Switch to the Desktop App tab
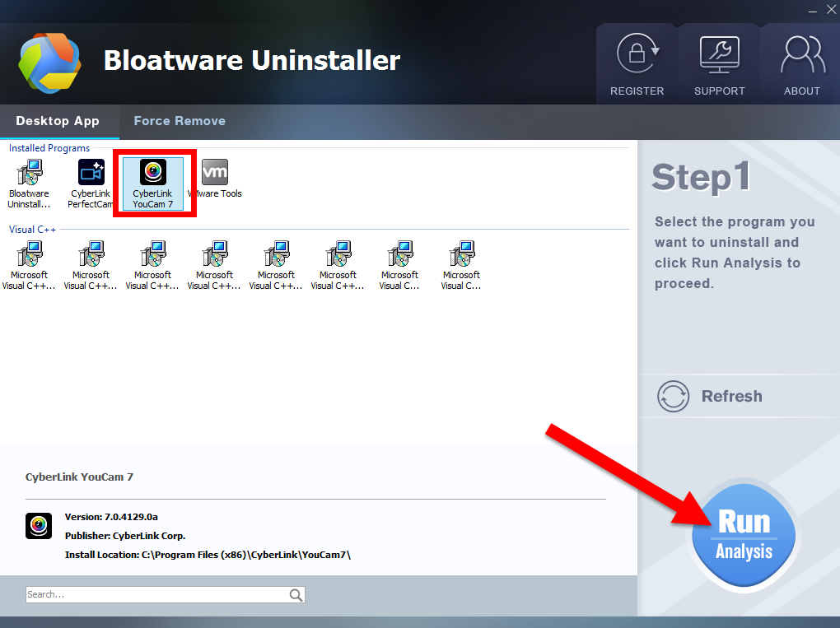This screenshot has height=628, width=840. (x=58, y=121)
